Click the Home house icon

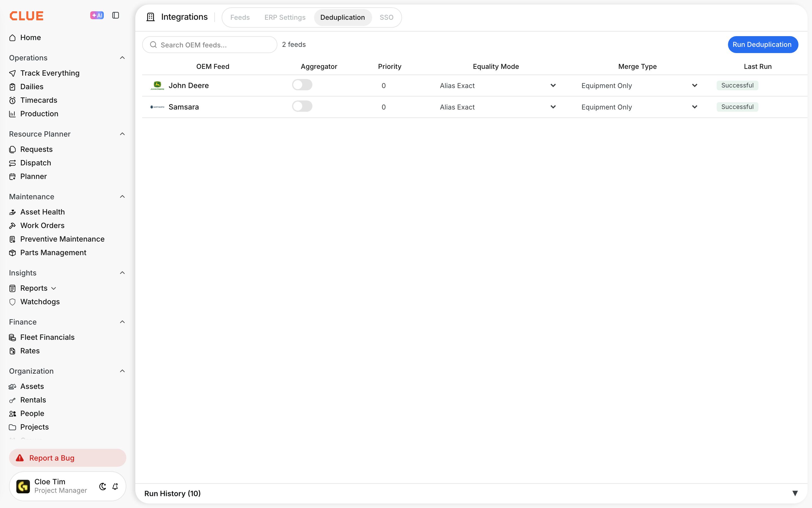point(12,38)
